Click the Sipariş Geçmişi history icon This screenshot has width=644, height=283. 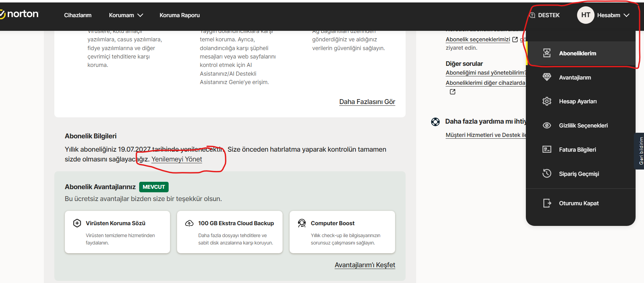(547, 173)
